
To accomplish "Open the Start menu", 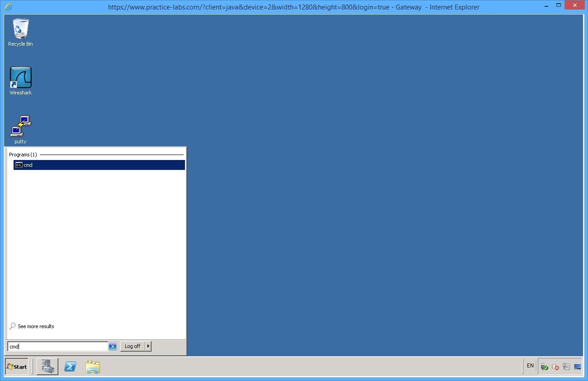I will click(x=16, y=367).
